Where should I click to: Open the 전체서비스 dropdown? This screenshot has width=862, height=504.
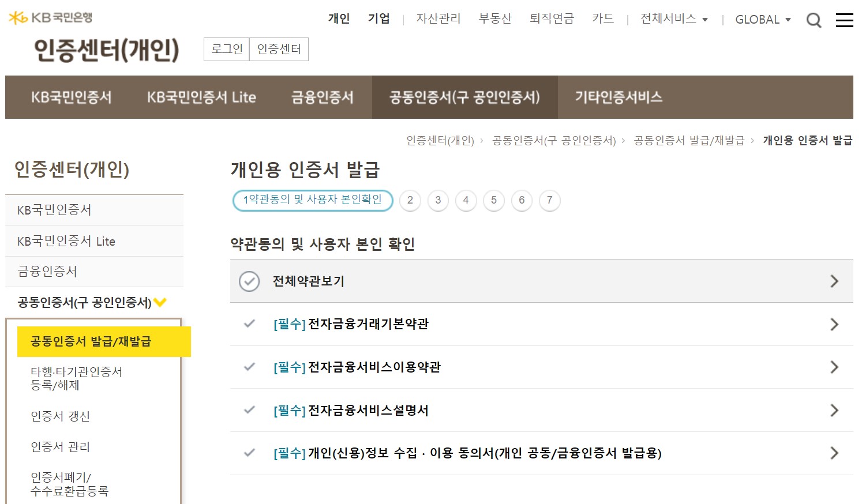669,18
